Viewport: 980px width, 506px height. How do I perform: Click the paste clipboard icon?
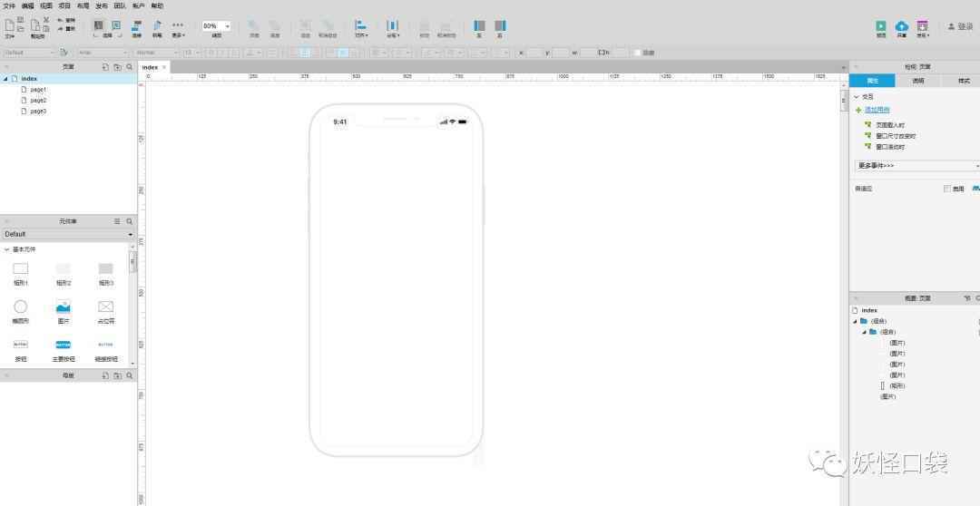[x=35, y=25]
